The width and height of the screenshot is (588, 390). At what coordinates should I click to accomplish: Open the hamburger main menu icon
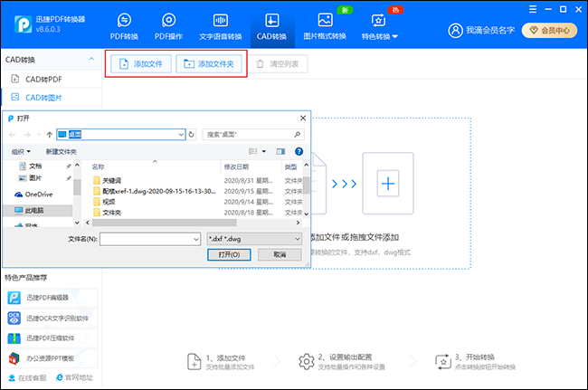click(x=533, y=9)
